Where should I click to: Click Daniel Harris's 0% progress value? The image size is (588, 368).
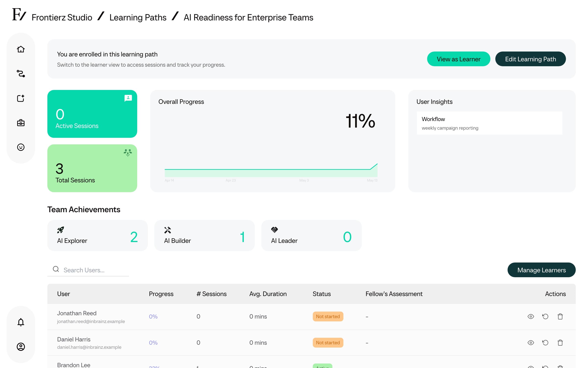click(153, 342)
